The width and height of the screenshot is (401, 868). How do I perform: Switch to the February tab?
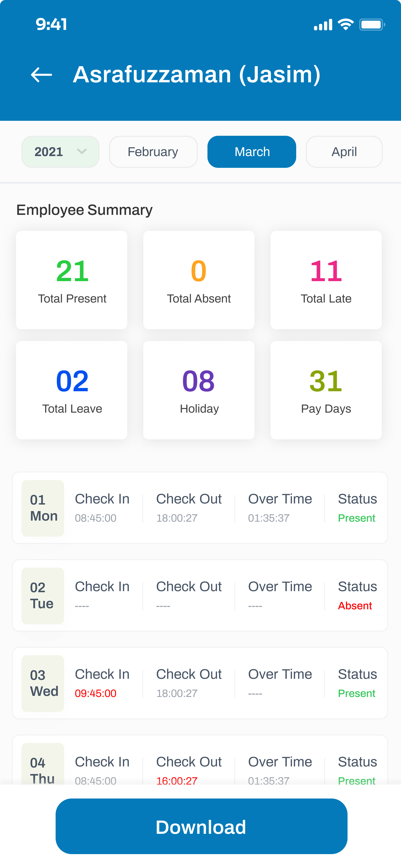coord(153,152)
